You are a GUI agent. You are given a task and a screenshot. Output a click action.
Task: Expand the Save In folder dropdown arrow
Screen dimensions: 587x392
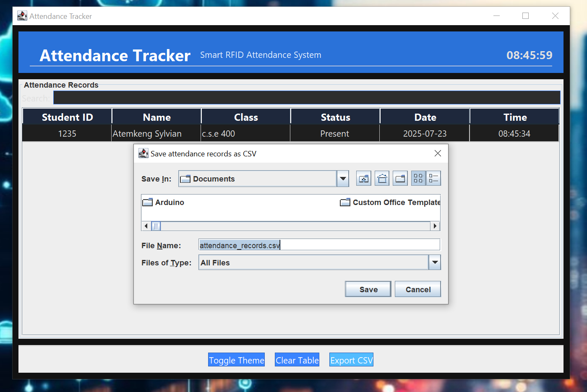point(343,179)
